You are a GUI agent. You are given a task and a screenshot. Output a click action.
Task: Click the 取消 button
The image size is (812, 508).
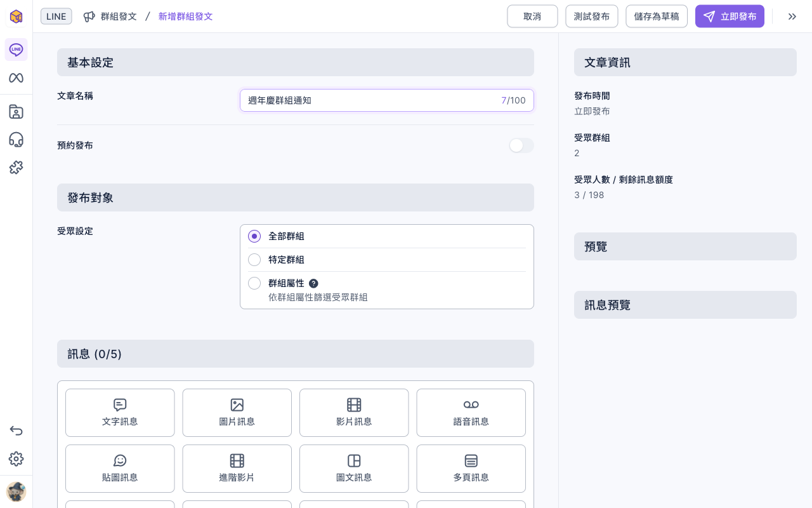pos(532,17)
